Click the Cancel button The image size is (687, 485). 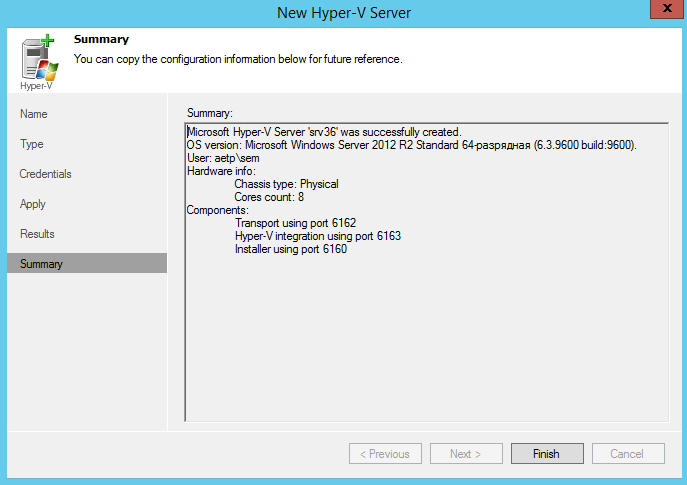point(628,453)
